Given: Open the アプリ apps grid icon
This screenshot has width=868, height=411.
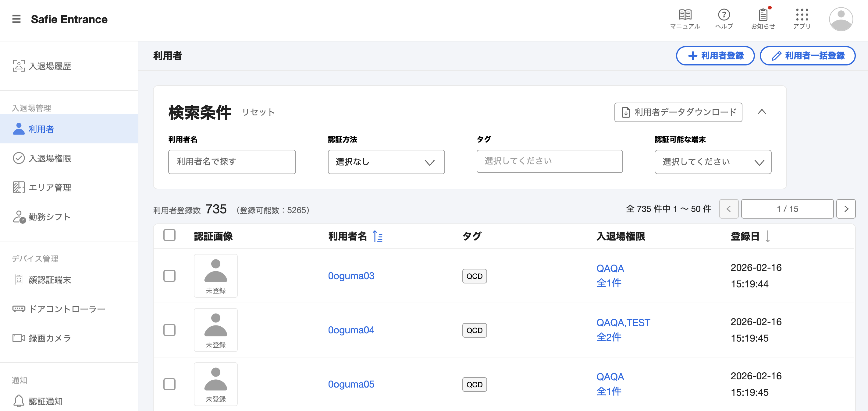Looking at the screenshot, I should point(802,19).
